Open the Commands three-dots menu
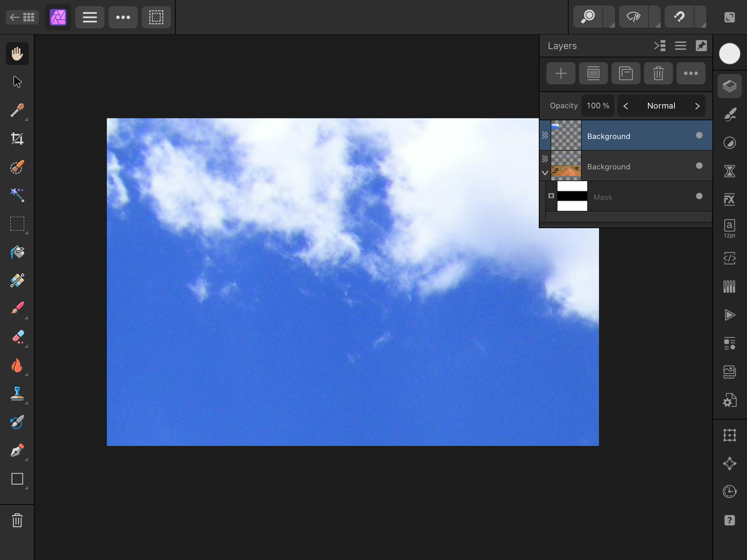The image size is (747, 560). (123, 17)
